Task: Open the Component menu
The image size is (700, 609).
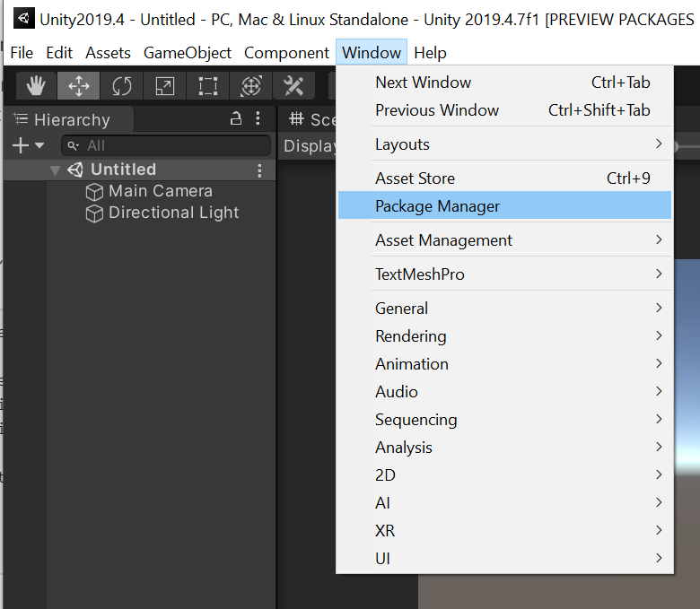Action: coord(286,53)
